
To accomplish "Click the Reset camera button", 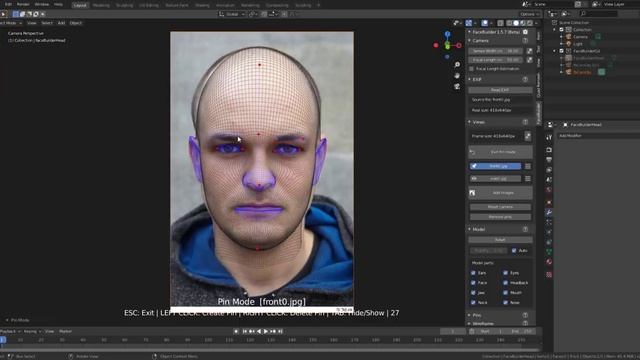I will tap(500, 207).
